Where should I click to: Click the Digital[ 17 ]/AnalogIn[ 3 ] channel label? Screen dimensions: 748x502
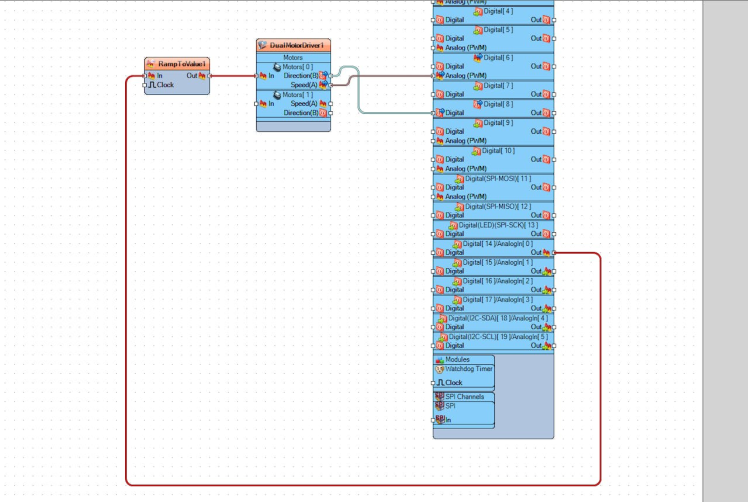[498, 300]
